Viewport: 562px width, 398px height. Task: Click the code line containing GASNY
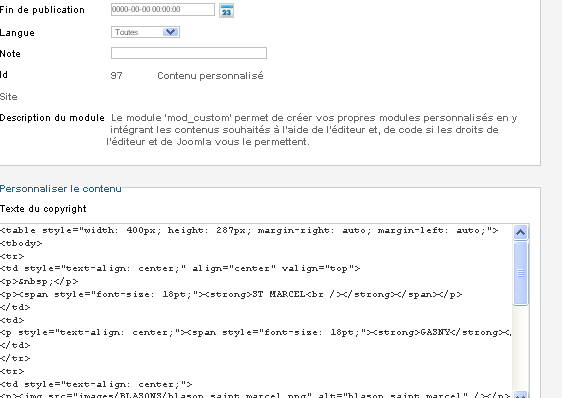pos(256,333)
